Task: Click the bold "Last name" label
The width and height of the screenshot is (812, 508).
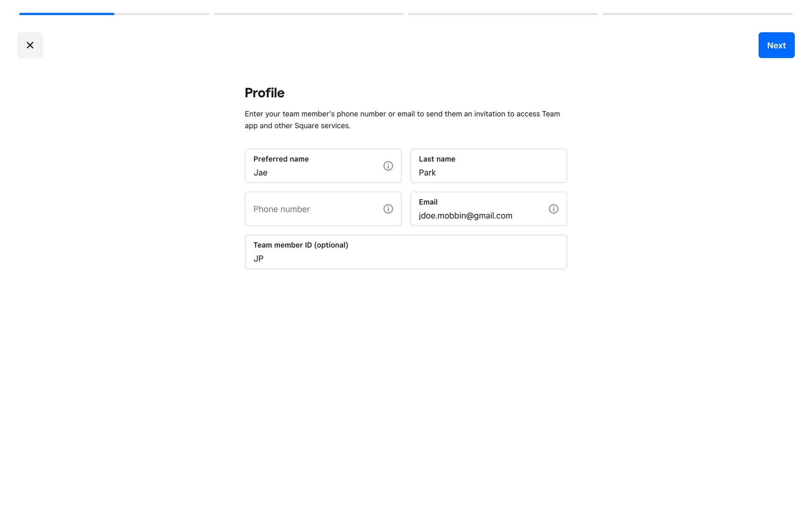Action: pyautogui.click(x=437, y=159)
